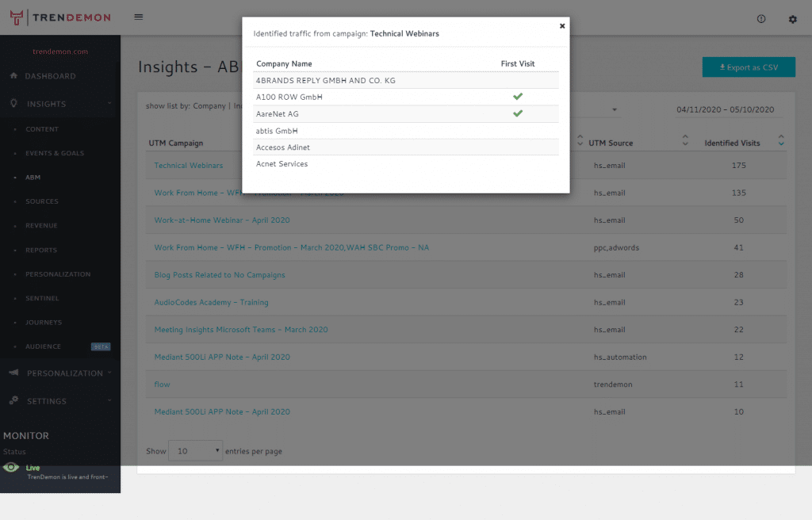Click the BETA badge next to Audience
This screenshot has width=812, height=520.
pos(101,346)
